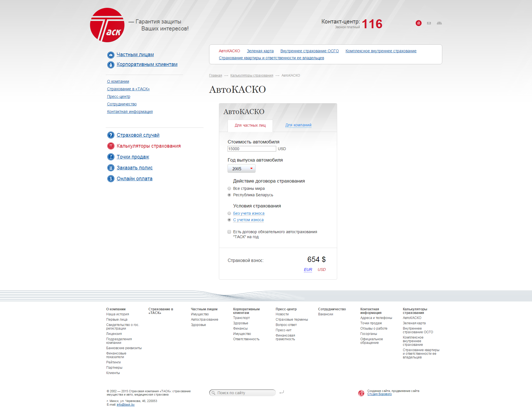Click the dollar icon for Онлайн оплата
532x409 pixels.
[111, 179]
